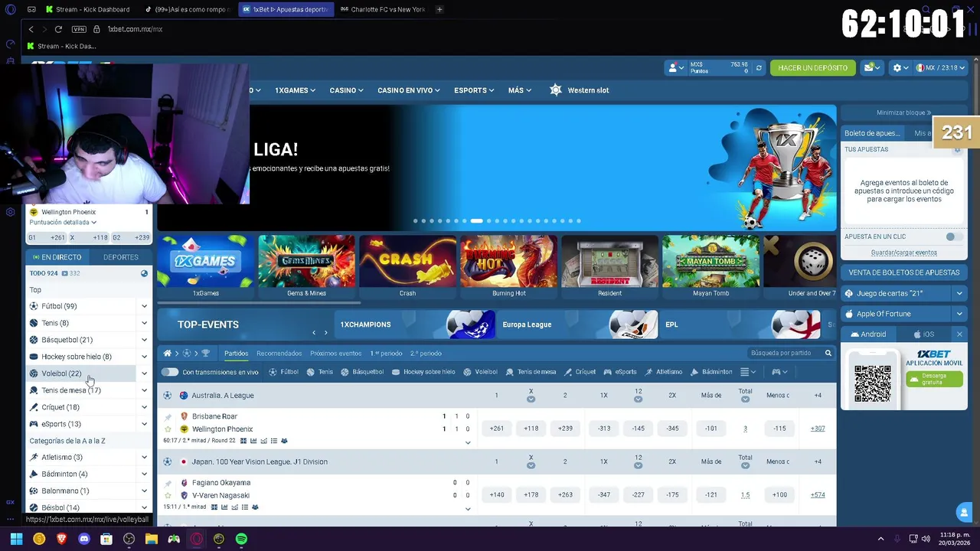980x551 pixels.
Task: Expand the Atletismo (3) category
Action: coord(144,458)
